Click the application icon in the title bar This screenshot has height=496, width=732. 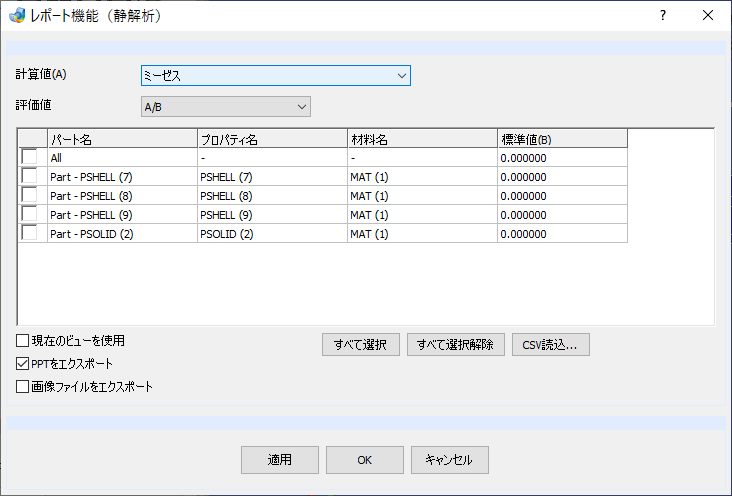click(17, 15)
